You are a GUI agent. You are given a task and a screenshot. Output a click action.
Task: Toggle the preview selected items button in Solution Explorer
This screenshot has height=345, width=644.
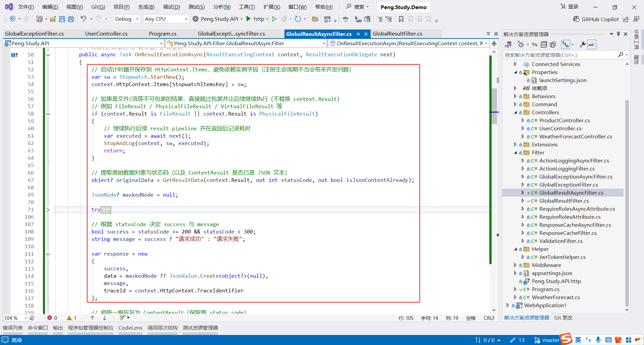click(592, 44)
